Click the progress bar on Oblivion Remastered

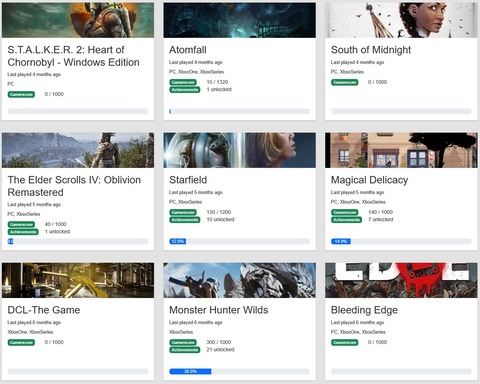78,241
